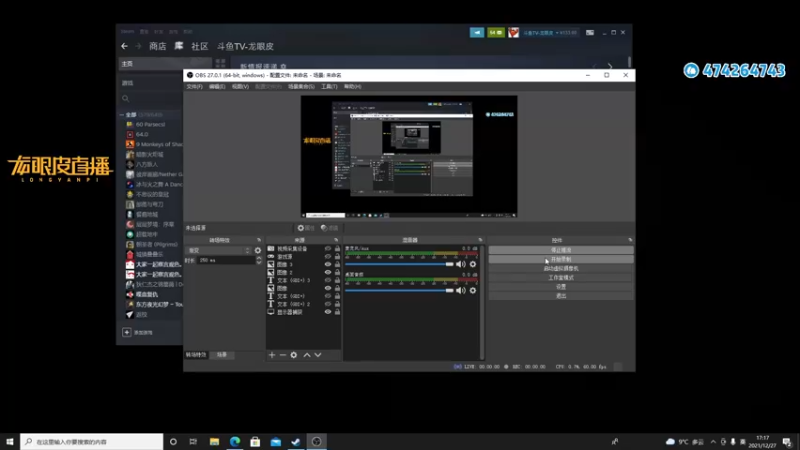Pop out the 转场特效 dock panel

click(x=259, y=240)
